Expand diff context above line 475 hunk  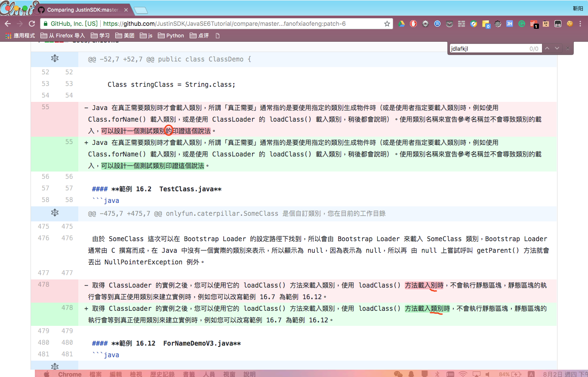[55, 213]
